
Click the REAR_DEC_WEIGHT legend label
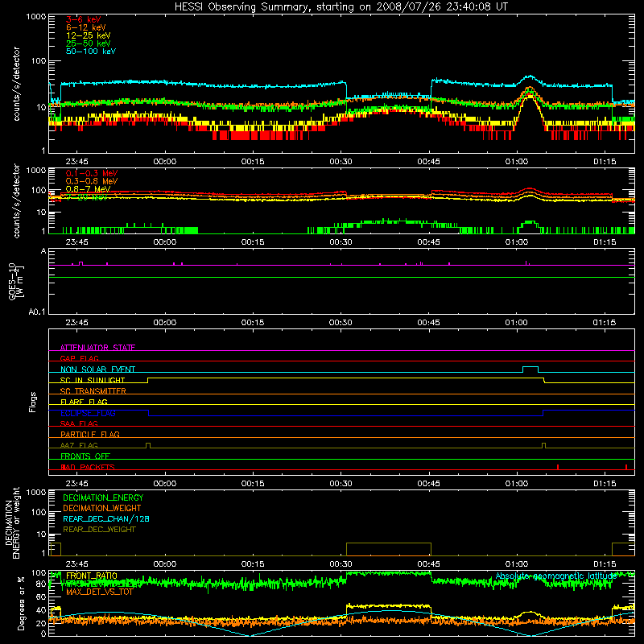tap(99, 530)
